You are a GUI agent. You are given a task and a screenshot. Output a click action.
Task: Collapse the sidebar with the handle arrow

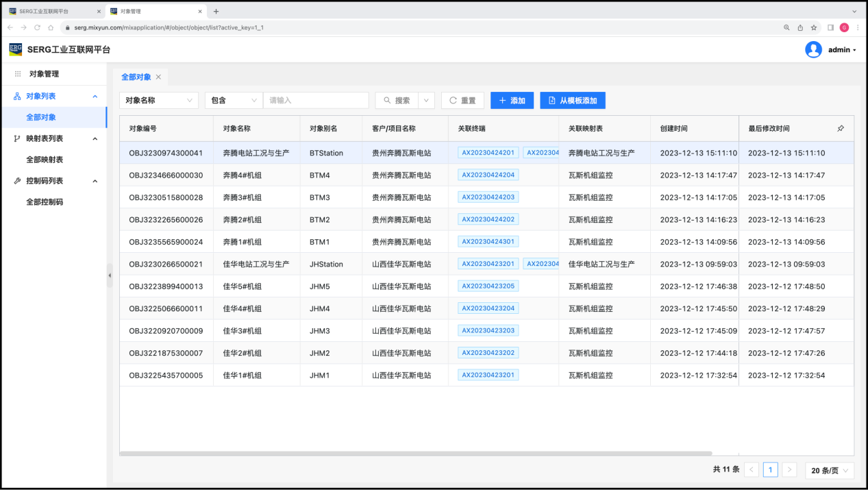110,275
